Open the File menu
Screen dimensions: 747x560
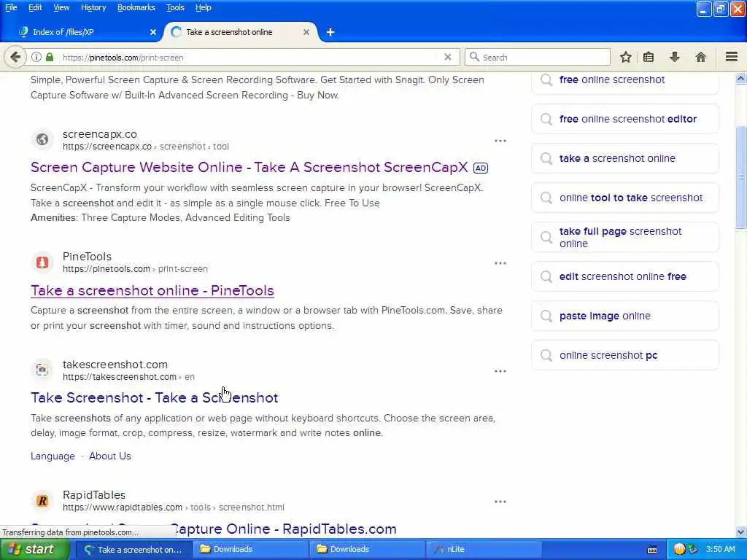pos(11,7)
